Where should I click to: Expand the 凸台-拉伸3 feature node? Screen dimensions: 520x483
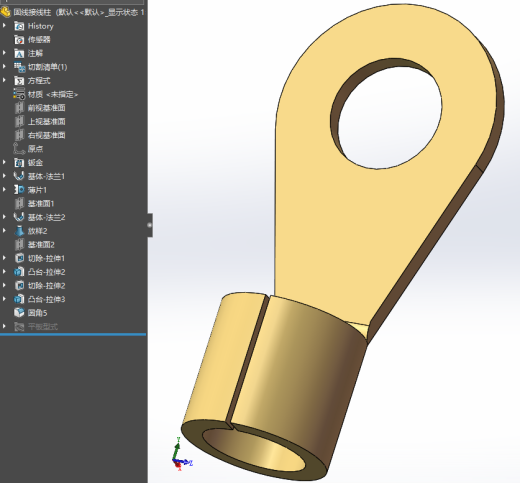click(4, 299)
